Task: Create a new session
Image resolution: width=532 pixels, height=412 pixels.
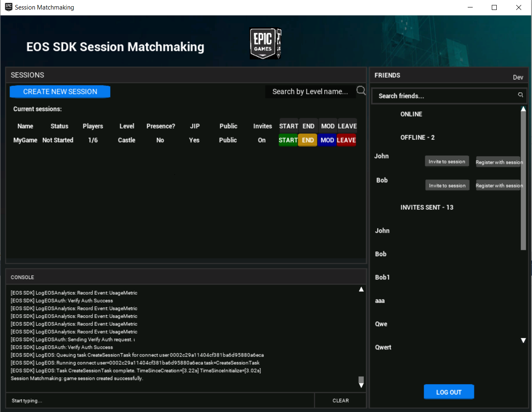Action: pyautogui.click(x=60, y=92)
